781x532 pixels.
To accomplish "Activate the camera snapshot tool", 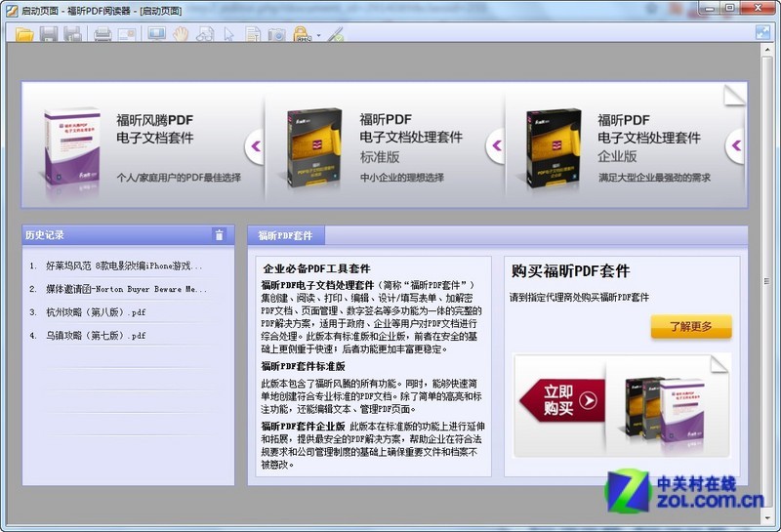I will (277, 34).
